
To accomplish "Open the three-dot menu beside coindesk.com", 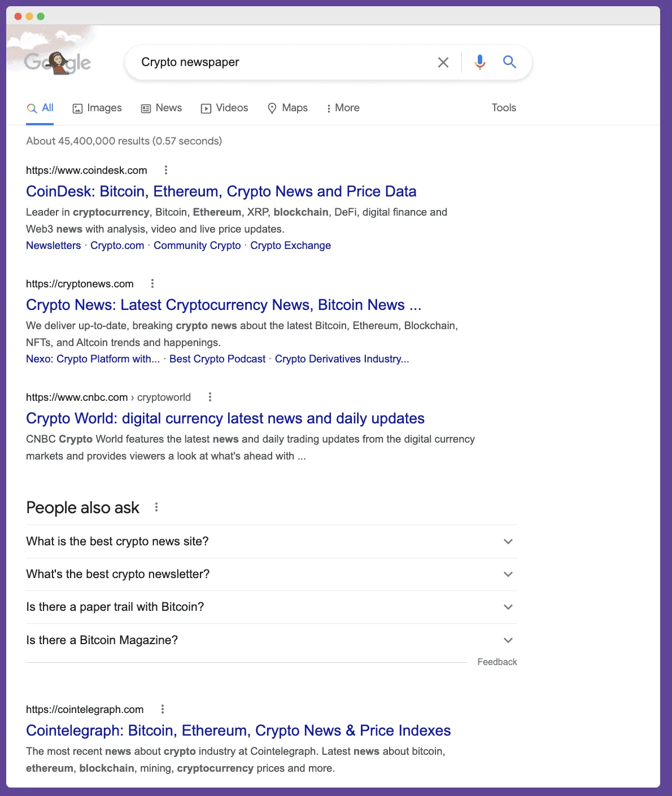I will [165, 170].
